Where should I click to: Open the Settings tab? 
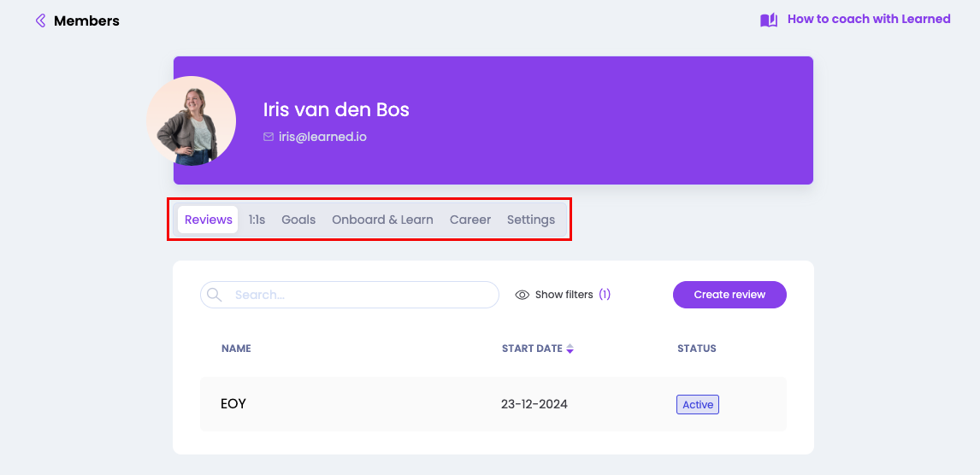click(531, 220)
